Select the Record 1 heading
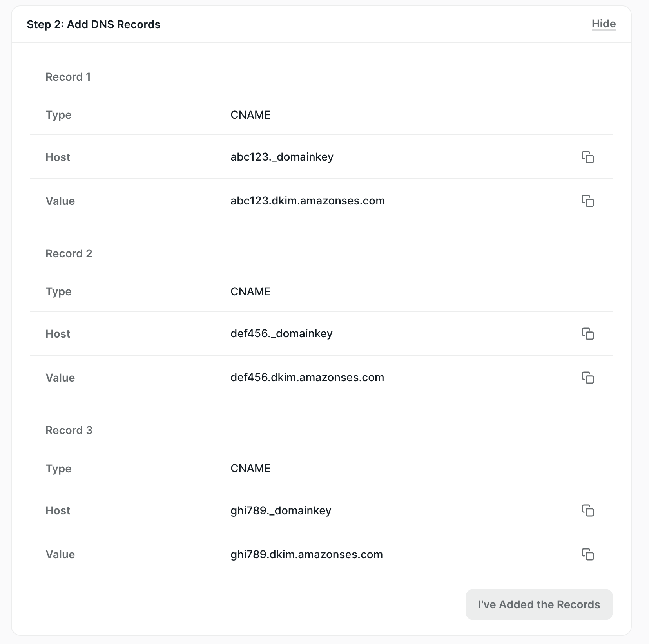Screen dimensions: 649x644 click(69, 77)
